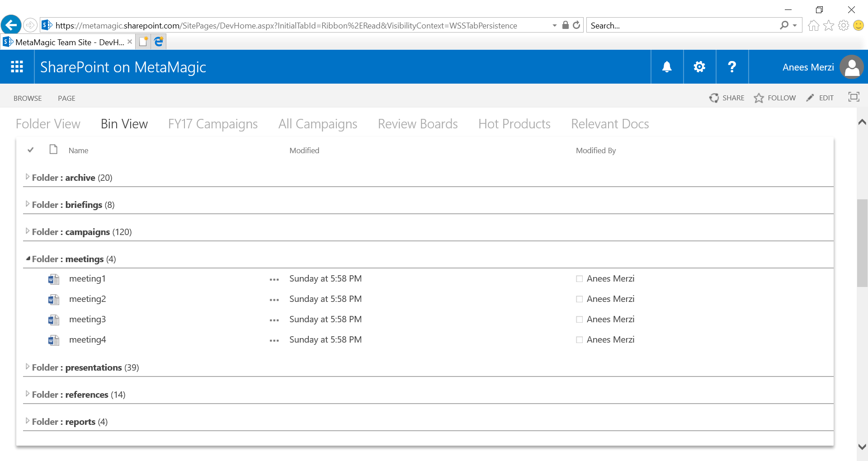Screen dimensions: 868x461
Task: Open the browser tools gear
Action: point(844,25)
